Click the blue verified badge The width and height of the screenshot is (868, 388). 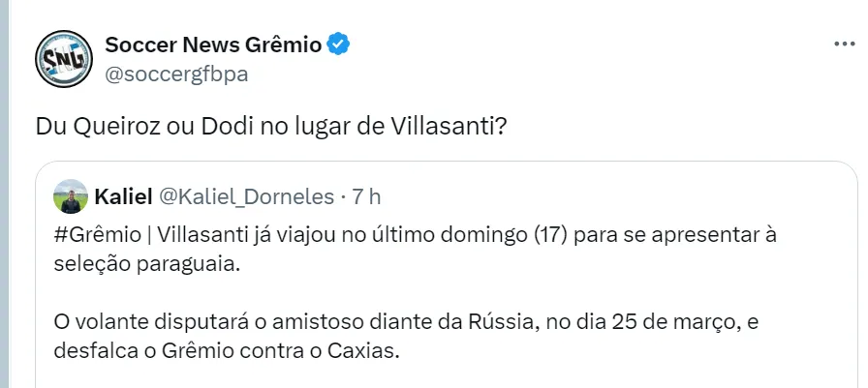click(x=338, y=45)
